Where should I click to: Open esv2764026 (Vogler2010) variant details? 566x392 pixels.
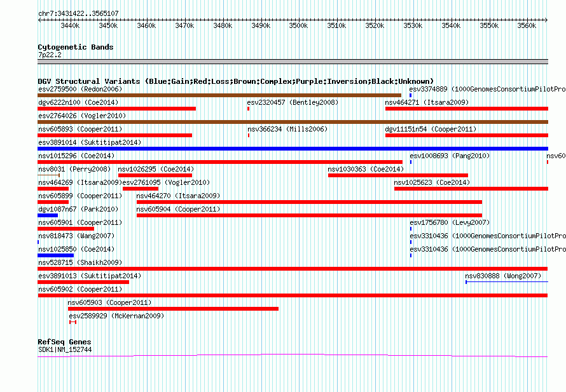tap(82, 116)
